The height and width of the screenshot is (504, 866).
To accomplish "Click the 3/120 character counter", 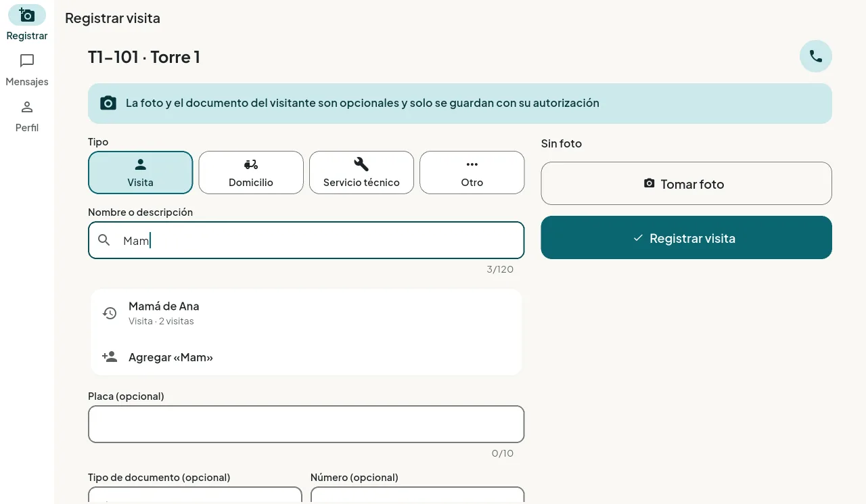I will click(x=500, y=269).
